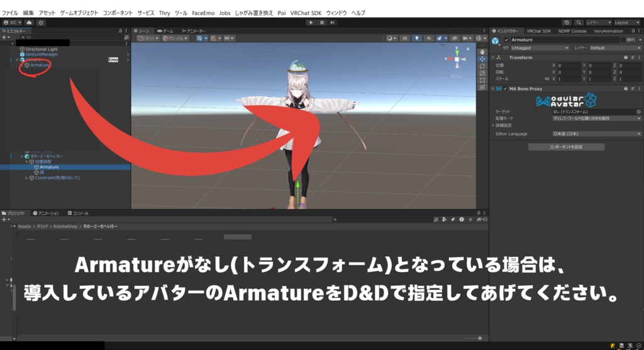Toggle the Armature object active checkbox
The height and width of the screenshot is (350, 644).
pyautogui.click(x=506, y=40)
